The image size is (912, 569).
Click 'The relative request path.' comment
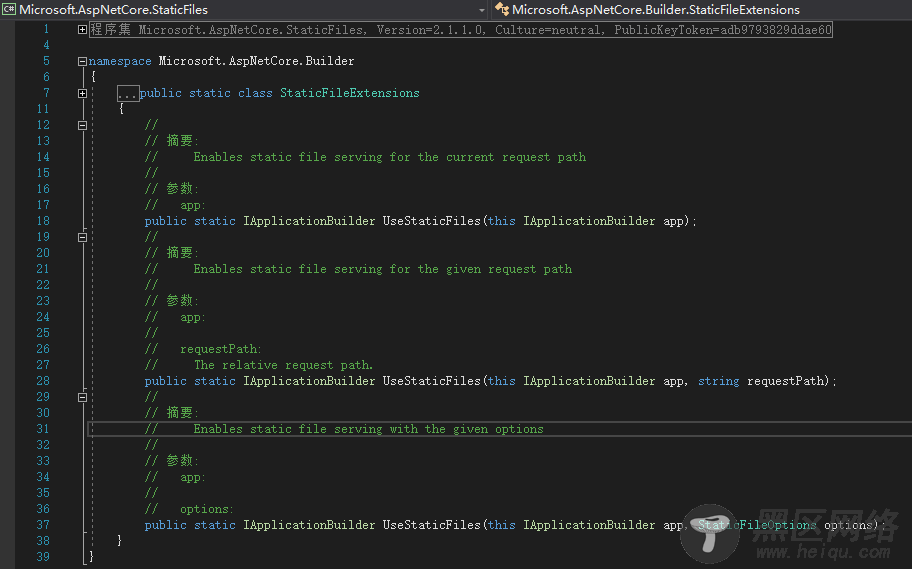(284, 365)
